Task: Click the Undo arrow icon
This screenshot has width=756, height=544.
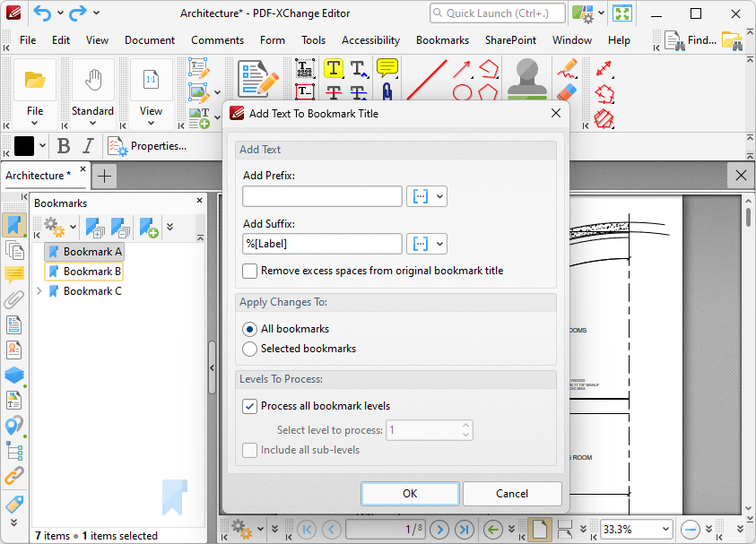Action: 42,13
